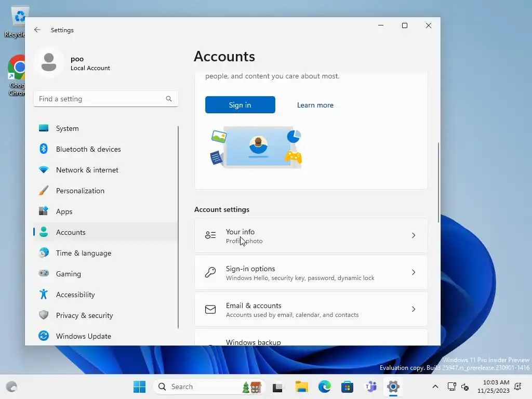The width and height of the screenshot is (532, 399).
Task: Click the magnifier icon in Find a setting
Action: click(x=169, y=99)
